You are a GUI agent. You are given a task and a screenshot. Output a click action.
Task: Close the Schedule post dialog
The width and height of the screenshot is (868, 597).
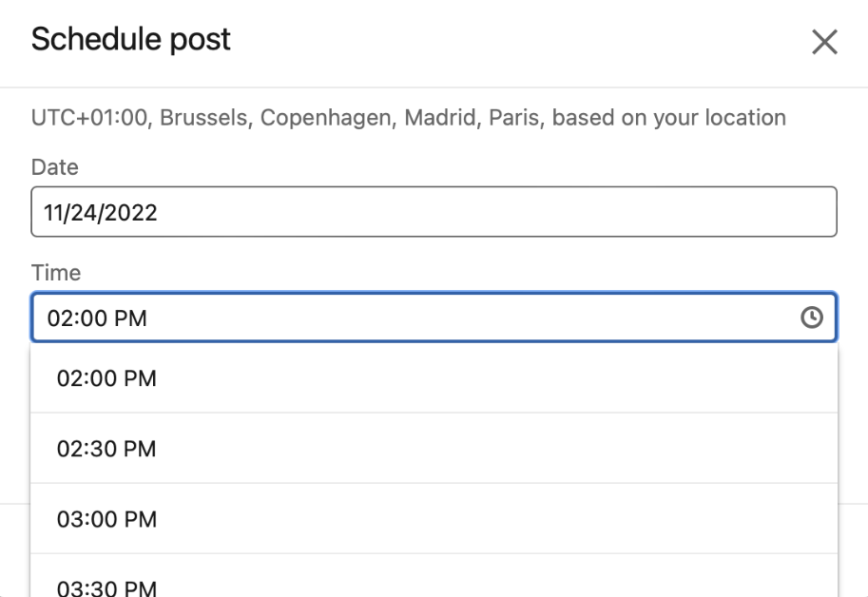click(823, 42)
